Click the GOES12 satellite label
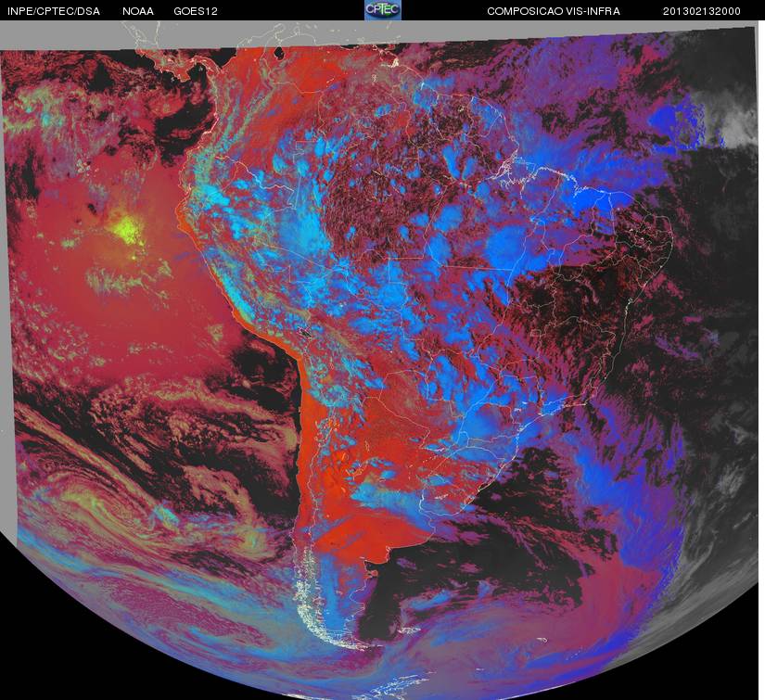Image resolution: width=765 pixels, height=700 pixels. 196,11
